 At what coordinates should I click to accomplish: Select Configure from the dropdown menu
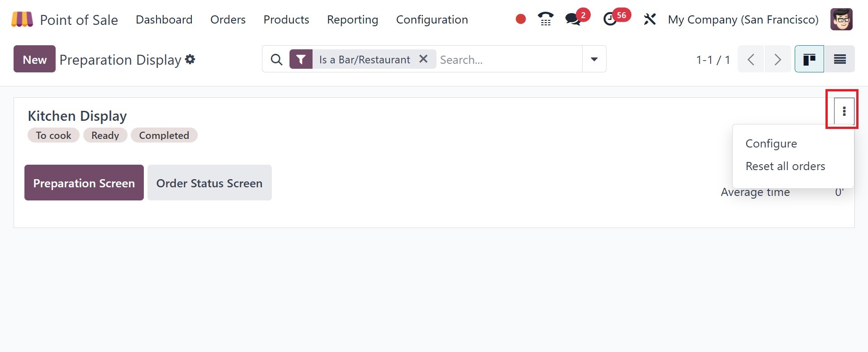(x=771, y=143)
